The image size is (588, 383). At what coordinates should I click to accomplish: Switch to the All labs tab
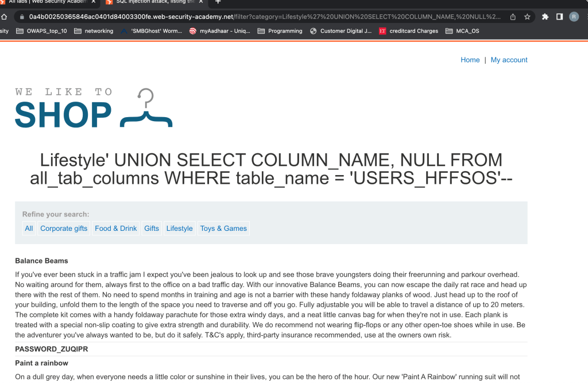[x=46, y=2]
